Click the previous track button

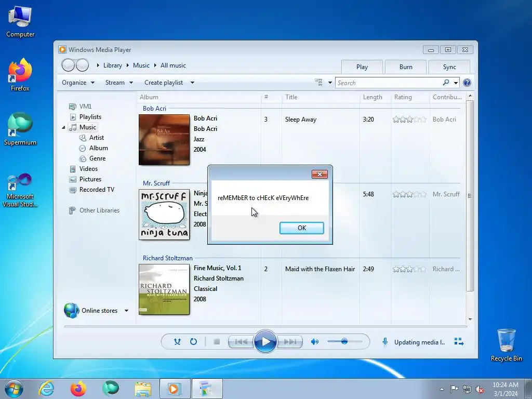click(x=241, y=342)
